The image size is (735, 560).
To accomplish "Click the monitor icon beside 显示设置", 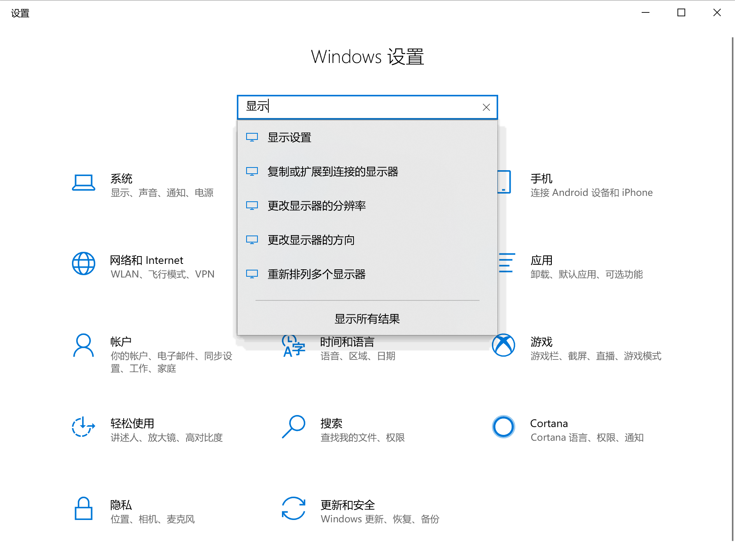I will [252, 138].
